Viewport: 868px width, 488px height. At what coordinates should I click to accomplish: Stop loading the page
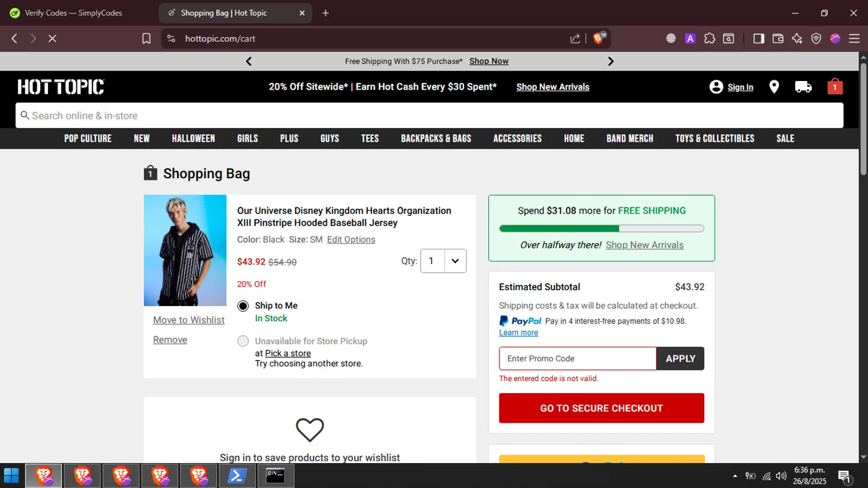coord(52,38)
